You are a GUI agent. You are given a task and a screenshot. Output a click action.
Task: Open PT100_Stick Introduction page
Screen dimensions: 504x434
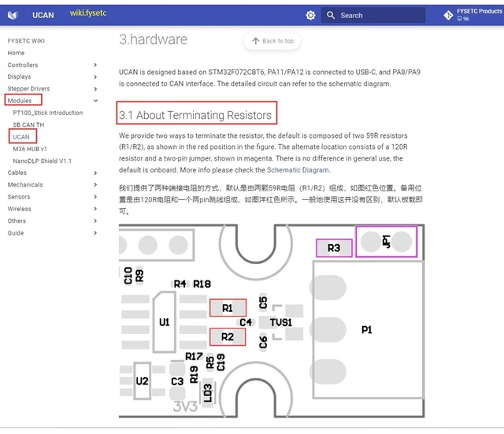47,113
